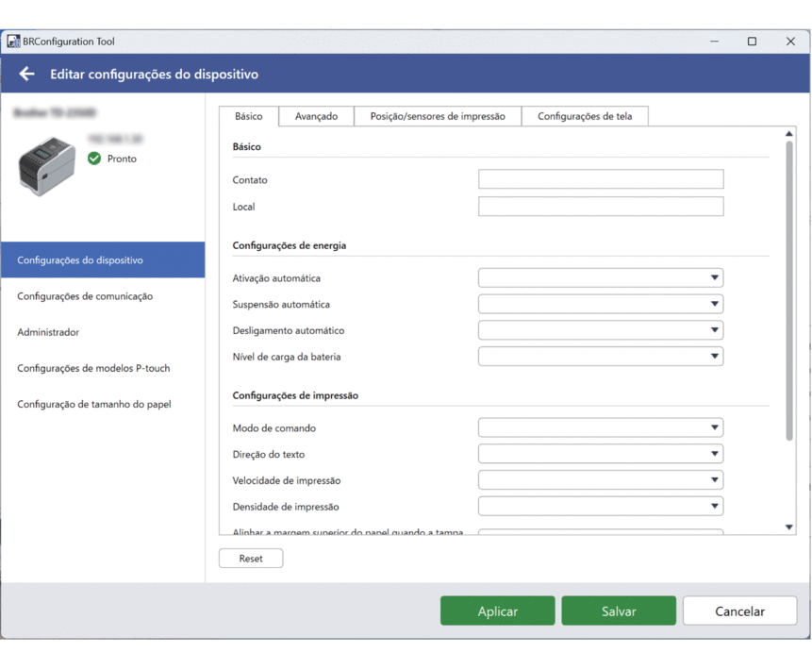Open the Posição/sensores de impressão tab

click(x=438, y=116)
